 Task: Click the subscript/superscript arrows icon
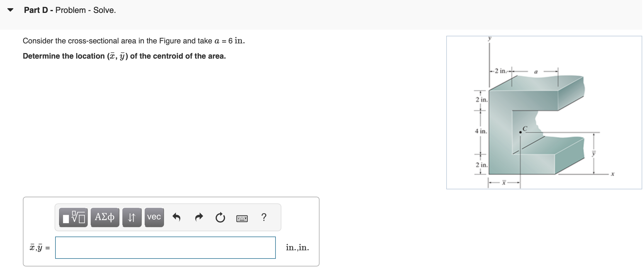[131, 217]
